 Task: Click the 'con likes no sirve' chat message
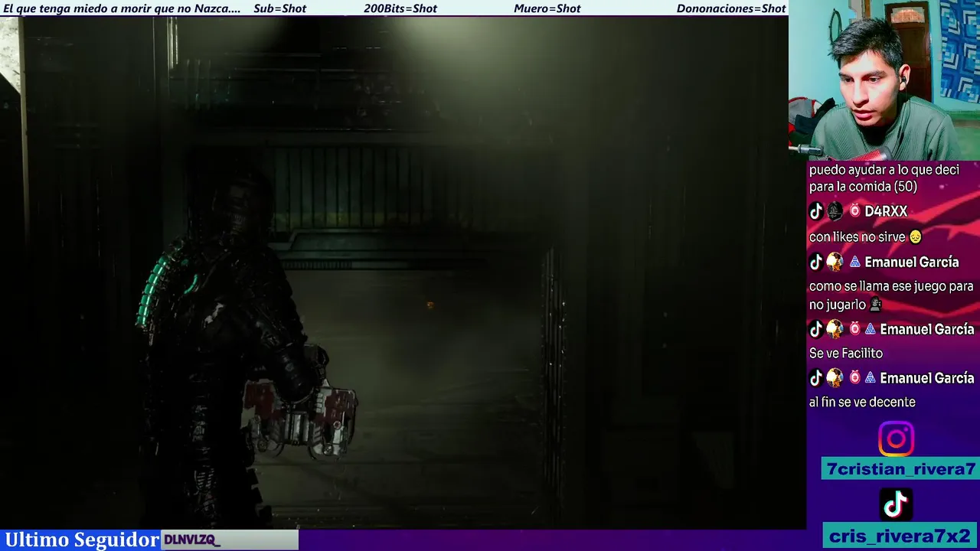click(x=857, y=237)
